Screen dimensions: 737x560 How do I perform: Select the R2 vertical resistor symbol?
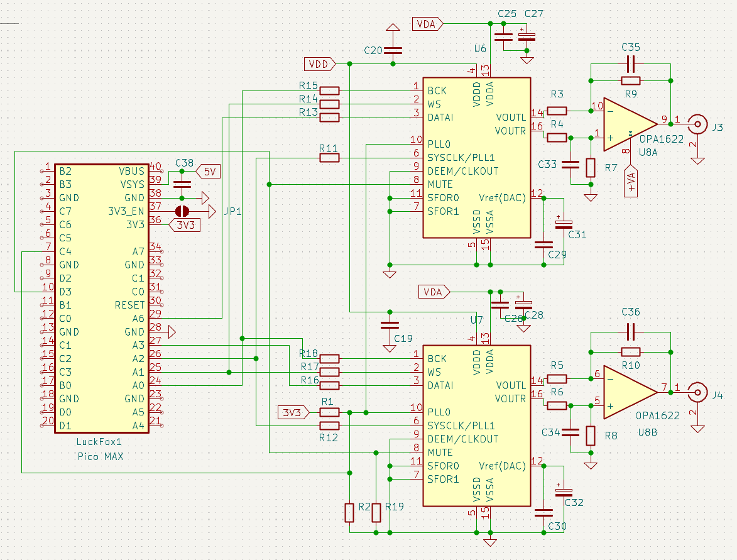349,512
